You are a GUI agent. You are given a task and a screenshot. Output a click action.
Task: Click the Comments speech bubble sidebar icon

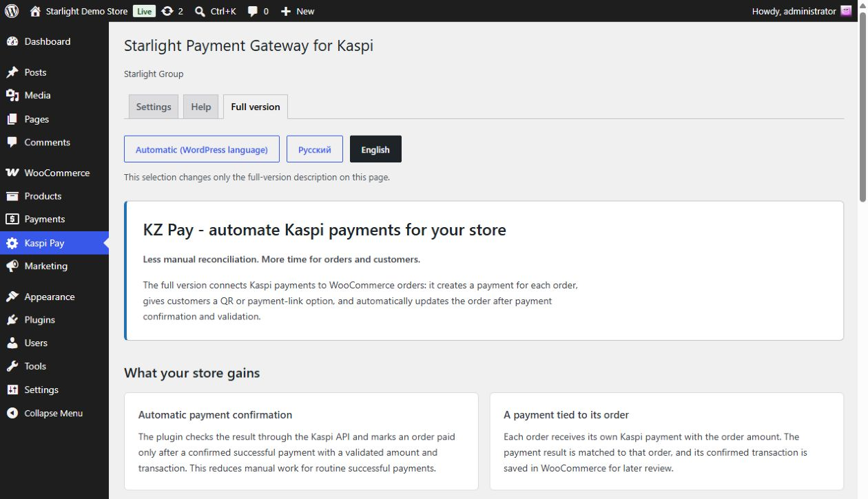point(12,142)
